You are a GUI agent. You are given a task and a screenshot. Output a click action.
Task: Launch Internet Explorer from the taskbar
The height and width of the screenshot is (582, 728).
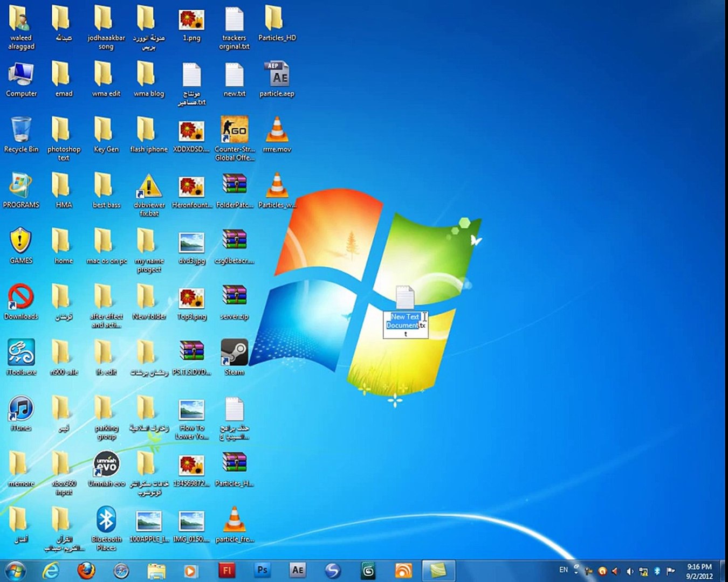coord(51,571)
